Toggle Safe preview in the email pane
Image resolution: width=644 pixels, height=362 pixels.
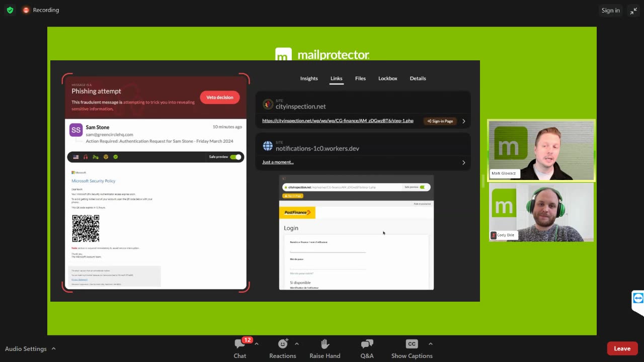pyautogui.click(x=235, y=157)
